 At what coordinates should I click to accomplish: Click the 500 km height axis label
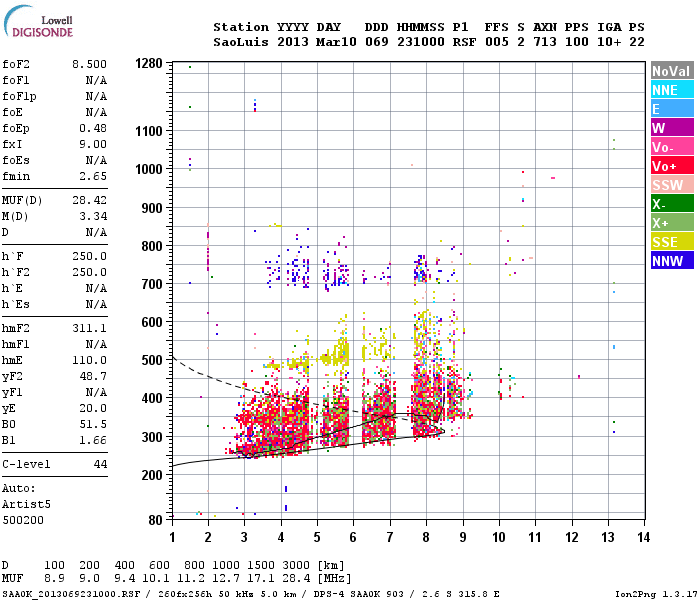coord(152,360)
